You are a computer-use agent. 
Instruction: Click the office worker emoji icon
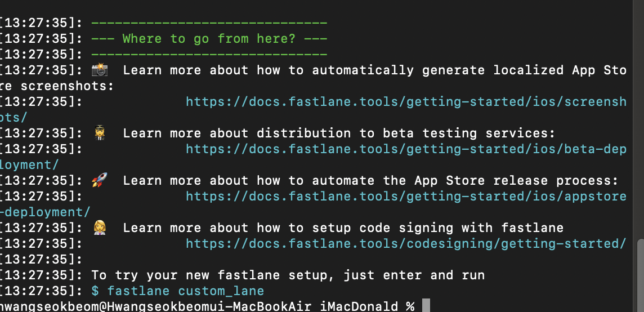(100, 228)
